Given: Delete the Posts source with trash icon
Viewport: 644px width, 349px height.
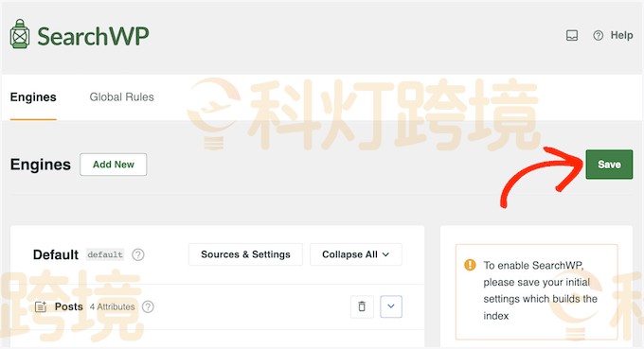Looking at the screenshot, I should pyautogui.click(x=362, y=306).
